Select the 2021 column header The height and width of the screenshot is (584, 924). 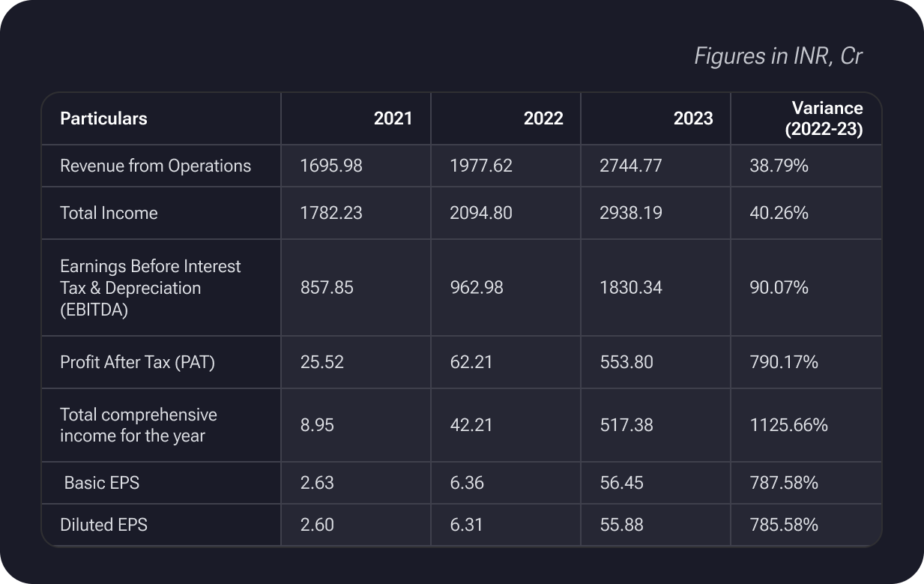[393, 118]
